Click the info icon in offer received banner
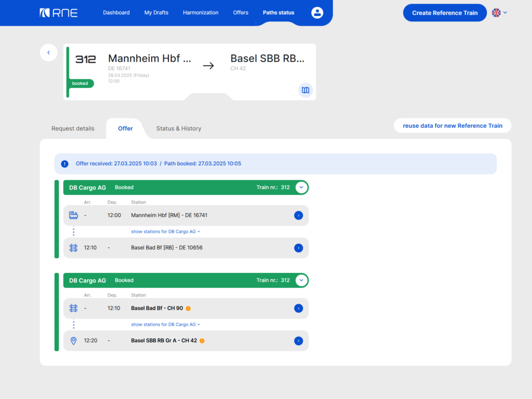This screenshot has height=399, width=532. click(x=64, y=164)
